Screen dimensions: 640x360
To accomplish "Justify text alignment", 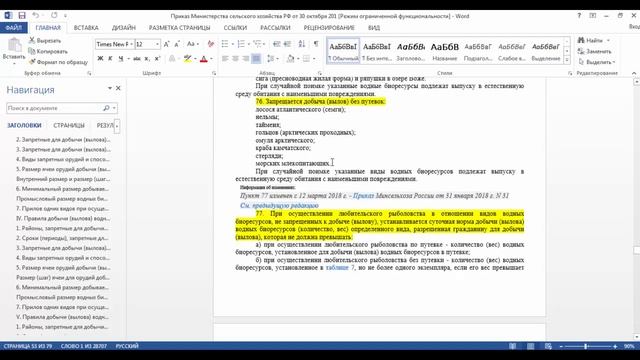I will coord(256,59).
